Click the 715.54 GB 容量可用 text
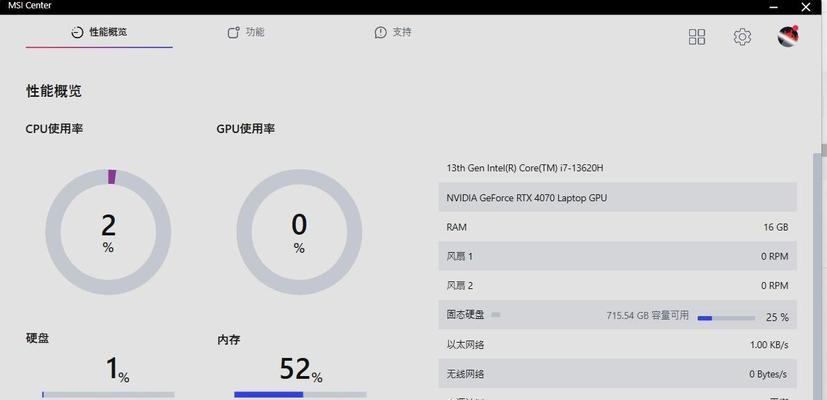The height and width of the screenshot is (400, 827). pyautogui.click(x=647, y=316)
